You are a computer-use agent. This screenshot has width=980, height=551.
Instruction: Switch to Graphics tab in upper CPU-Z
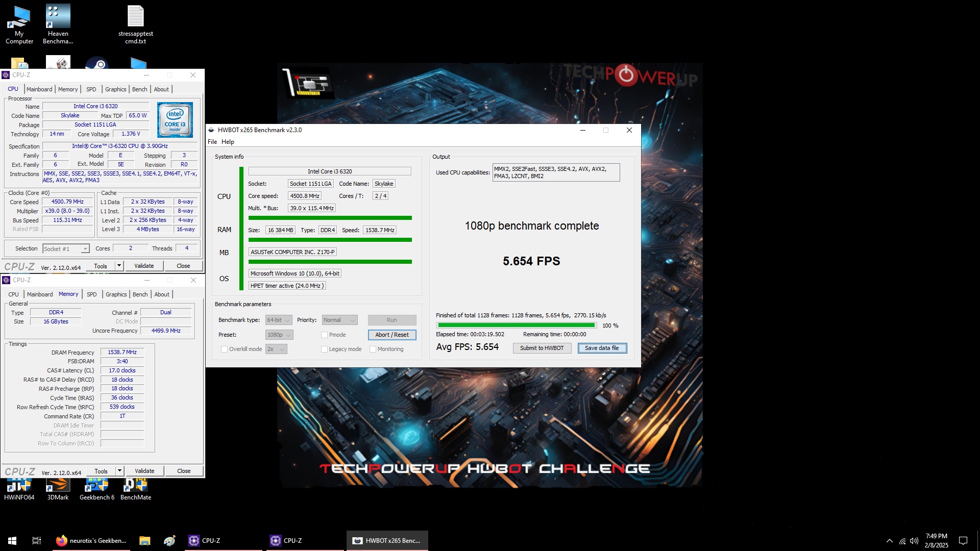point(116,89)
